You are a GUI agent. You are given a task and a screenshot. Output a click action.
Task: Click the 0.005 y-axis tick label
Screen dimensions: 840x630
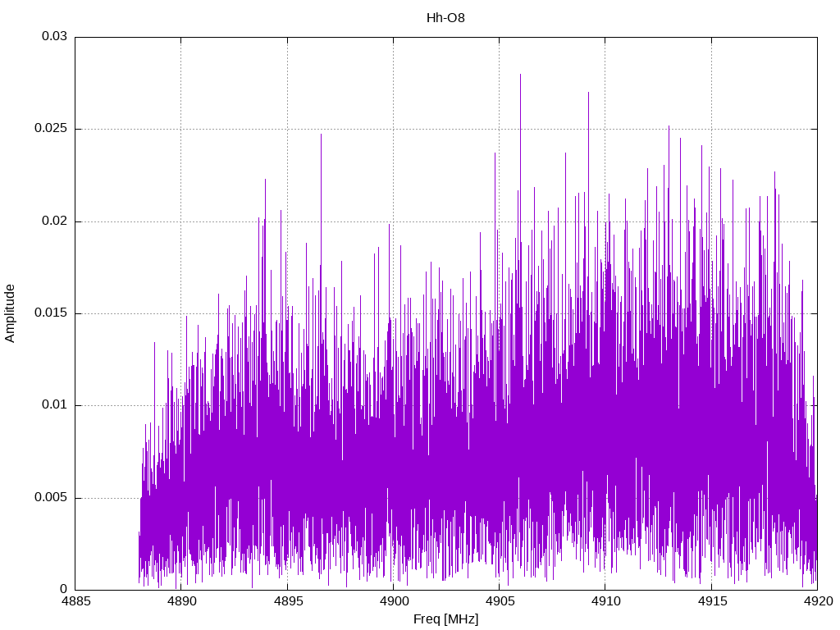(51, 497)
